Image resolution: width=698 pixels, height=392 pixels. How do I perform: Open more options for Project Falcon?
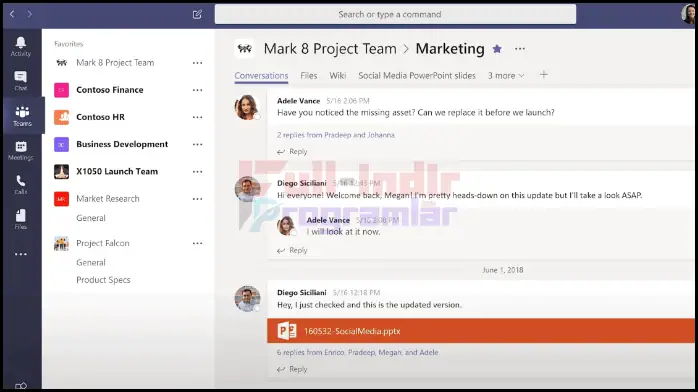pos(198,243)
